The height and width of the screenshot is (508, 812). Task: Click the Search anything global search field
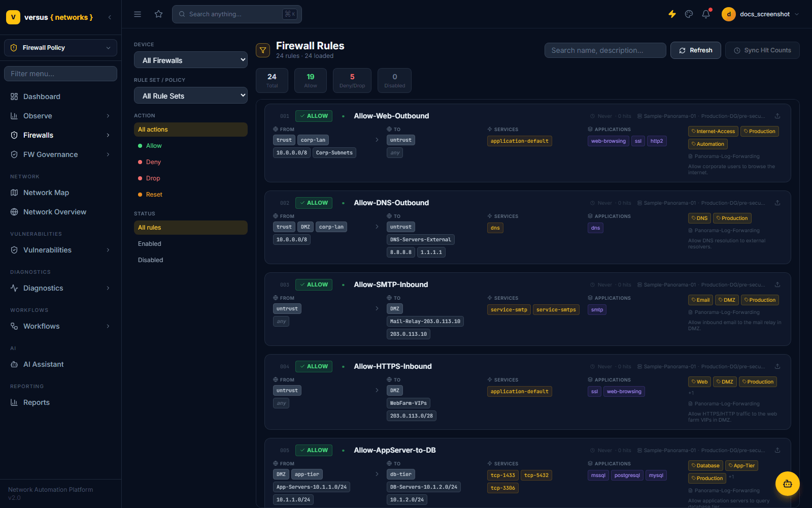tap(237, 14)
